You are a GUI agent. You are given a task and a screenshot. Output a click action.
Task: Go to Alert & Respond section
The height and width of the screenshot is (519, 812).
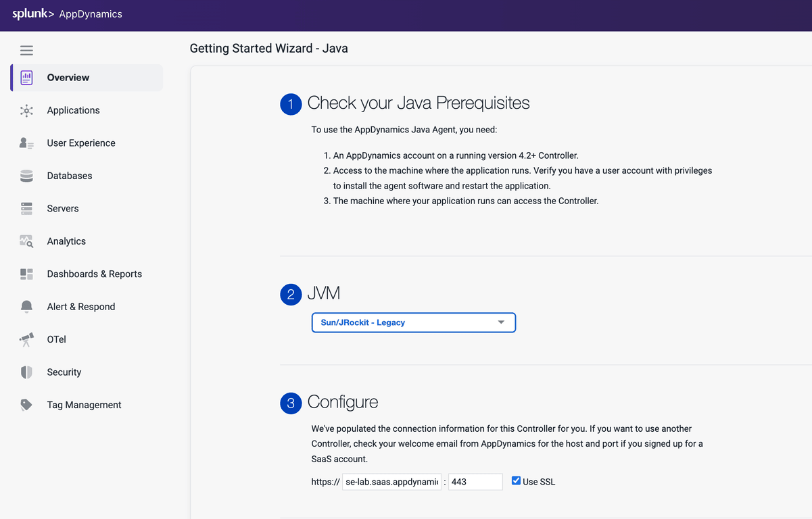(80, 307)
